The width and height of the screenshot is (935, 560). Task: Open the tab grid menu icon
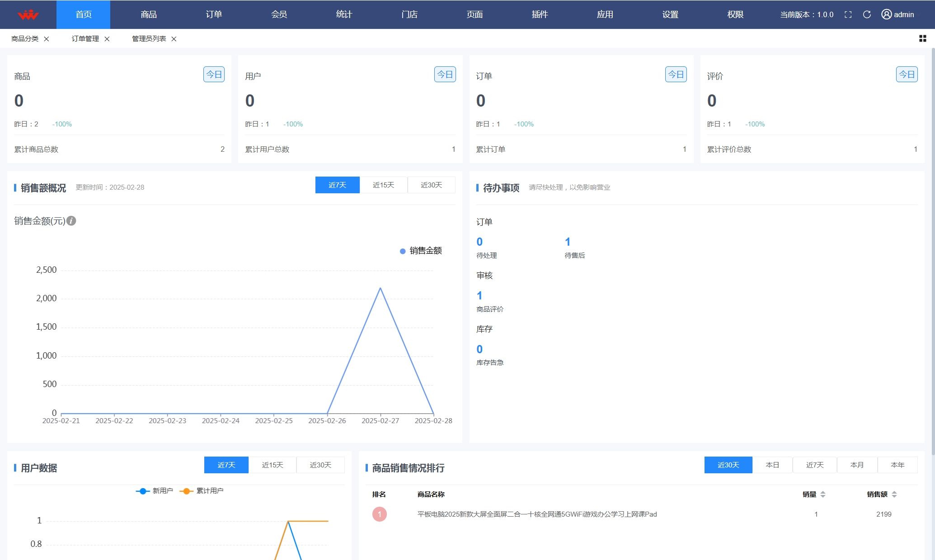pos(922,39)
